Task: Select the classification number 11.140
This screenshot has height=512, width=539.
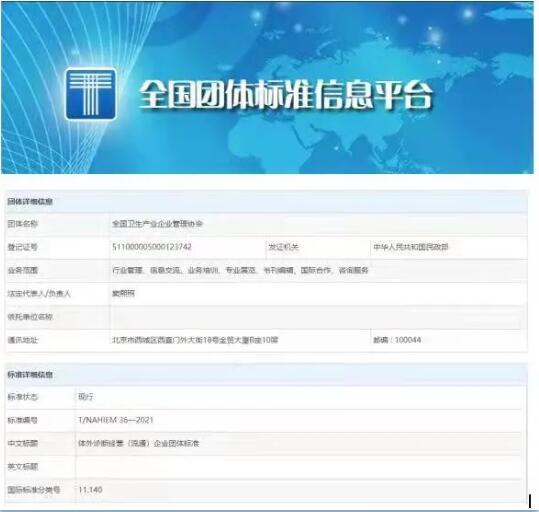Action: click(x=90, y=490)
